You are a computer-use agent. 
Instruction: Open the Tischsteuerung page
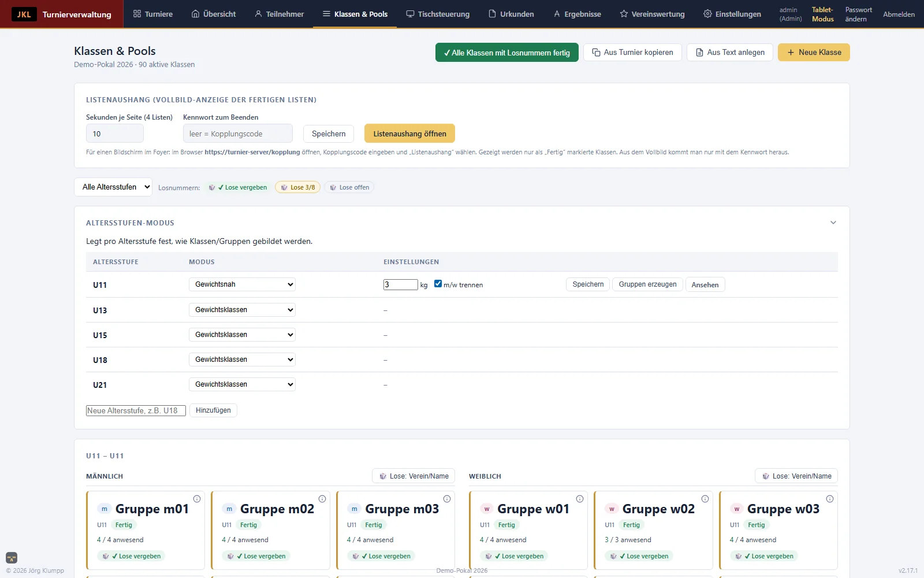pyautogui.click(x=438, y=14)
